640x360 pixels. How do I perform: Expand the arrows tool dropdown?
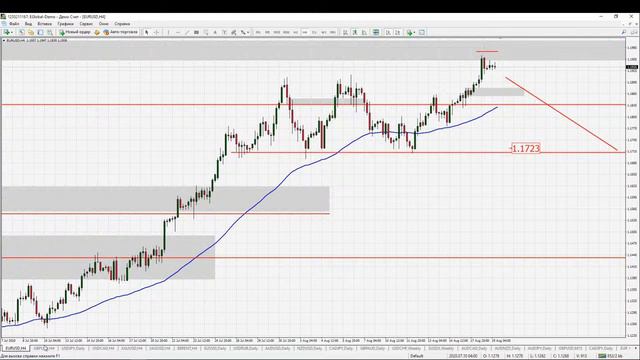248,32
